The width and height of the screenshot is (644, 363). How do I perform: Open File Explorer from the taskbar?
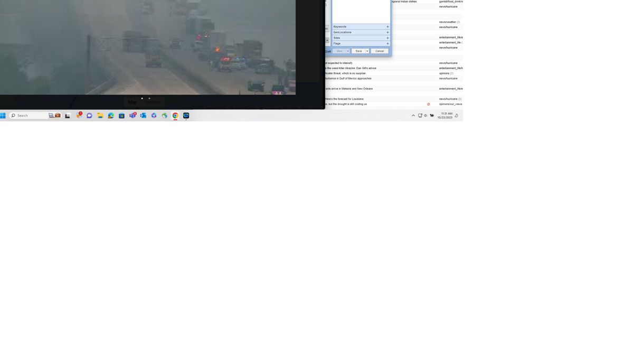[100, 116]
